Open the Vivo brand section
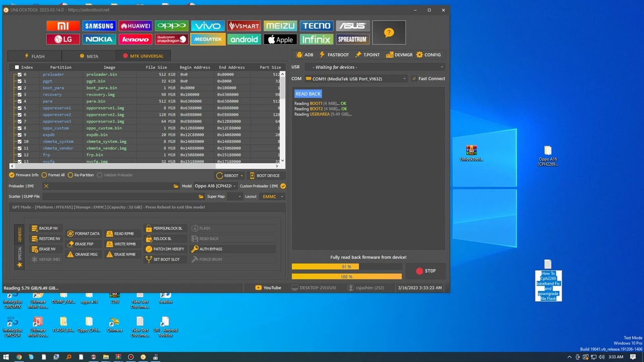 click(x=208, y=26)
